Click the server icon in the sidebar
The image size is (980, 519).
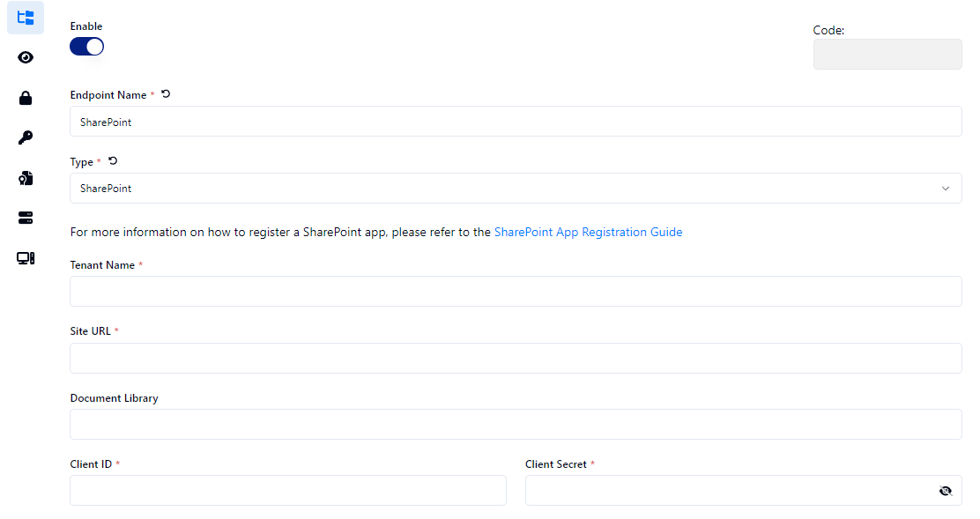[x=26, y=218]
